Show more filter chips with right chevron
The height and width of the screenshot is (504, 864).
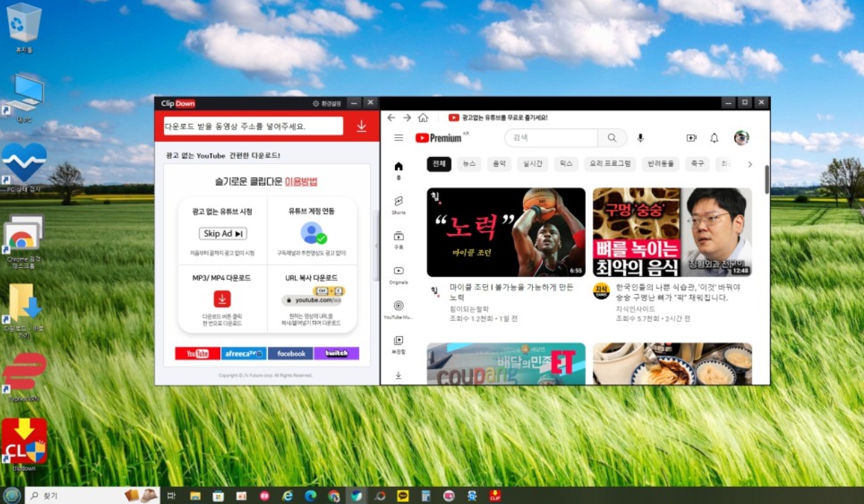coord(750,165)
